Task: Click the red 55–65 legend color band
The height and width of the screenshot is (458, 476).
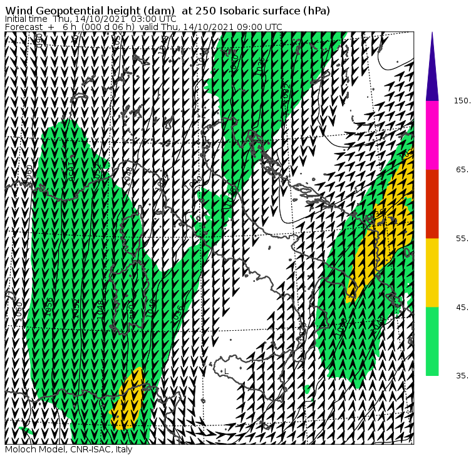Action: 432,204
